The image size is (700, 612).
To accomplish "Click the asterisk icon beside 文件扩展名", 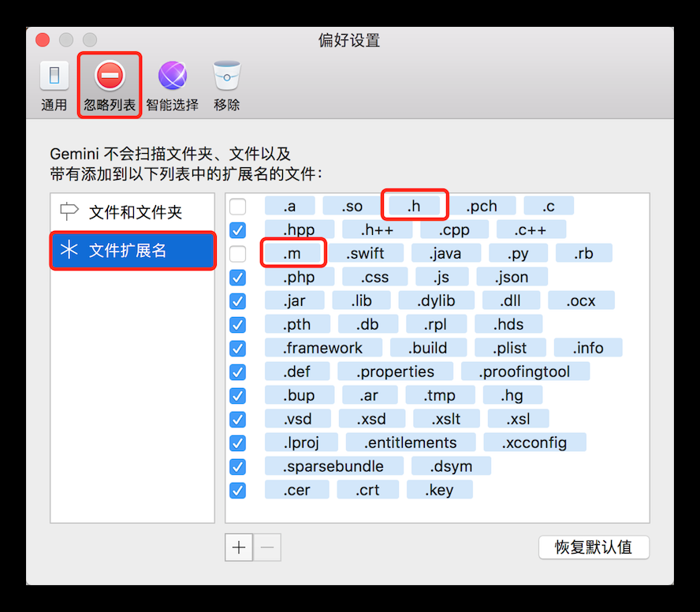I will 68,251.
